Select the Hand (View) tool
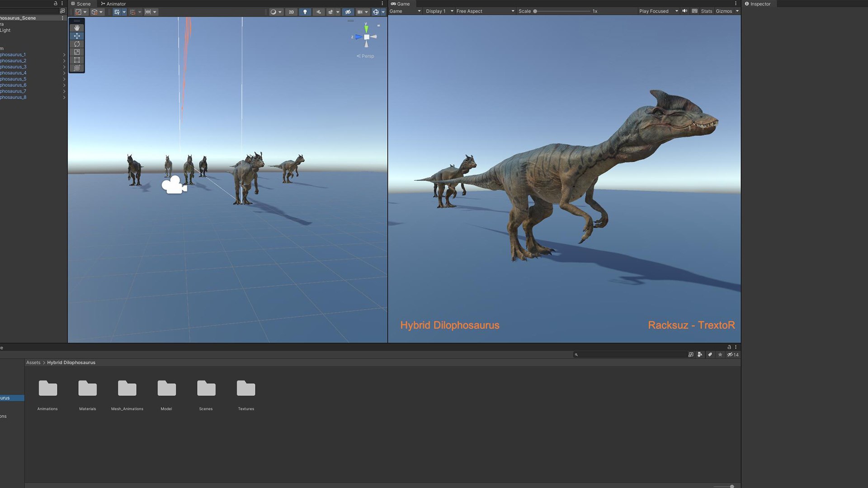868x488 pixels. click(x=77, y=28)
